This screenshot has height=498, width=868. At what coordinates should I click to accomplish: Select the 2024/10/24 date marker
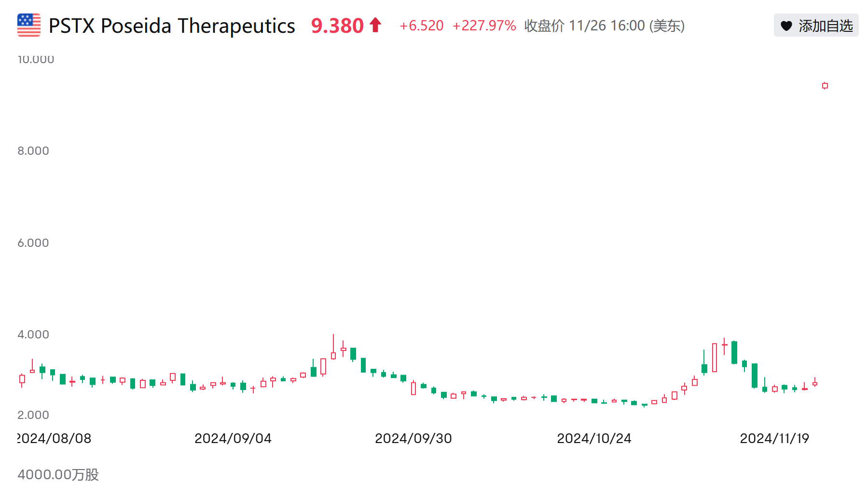point(594,438)
